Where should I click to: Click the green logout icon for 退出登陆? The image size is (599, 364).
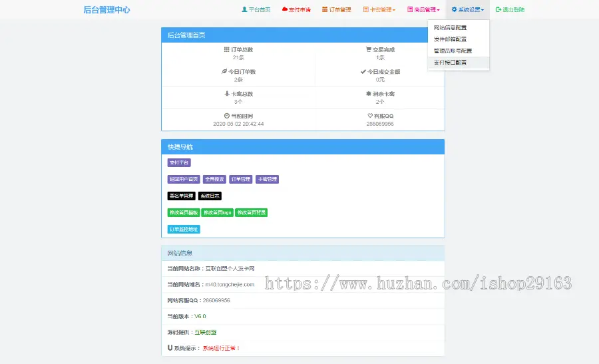(498, 9)
